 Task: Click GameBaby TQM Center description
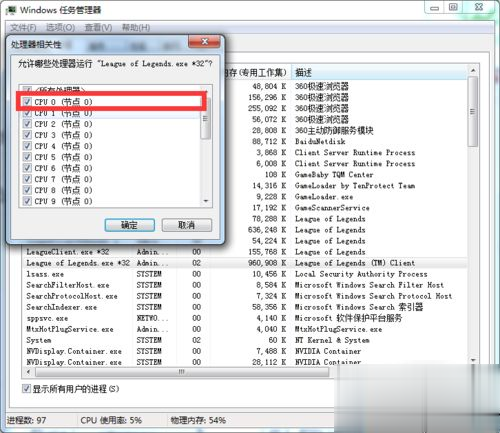coord(334,174)
